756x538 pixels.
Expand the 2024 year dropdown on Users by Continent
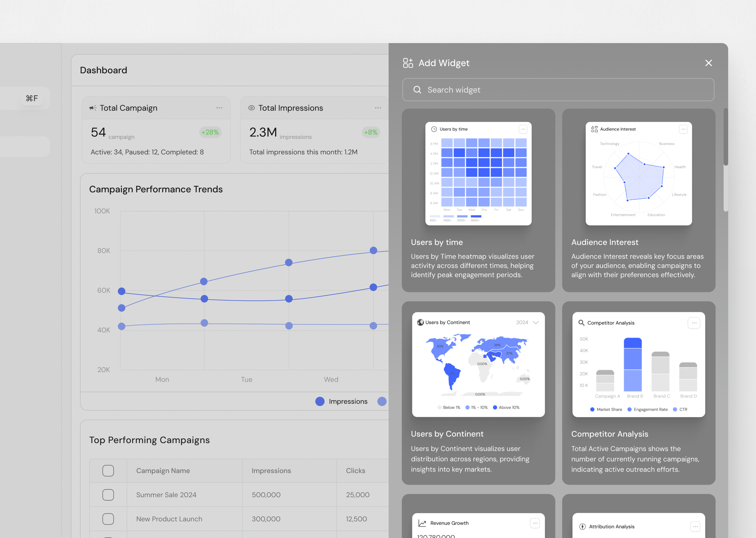535,322
